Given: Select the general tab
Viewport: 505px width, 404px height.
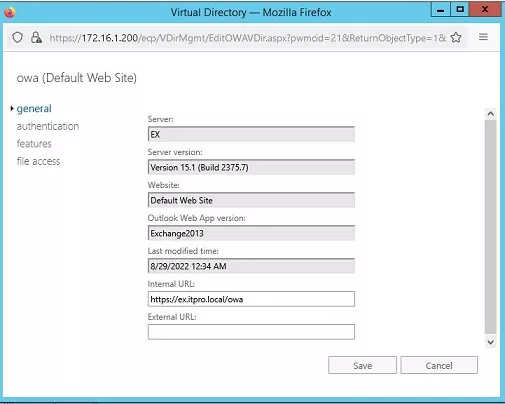Looking at the screenshot, I should tap(34, 109).
